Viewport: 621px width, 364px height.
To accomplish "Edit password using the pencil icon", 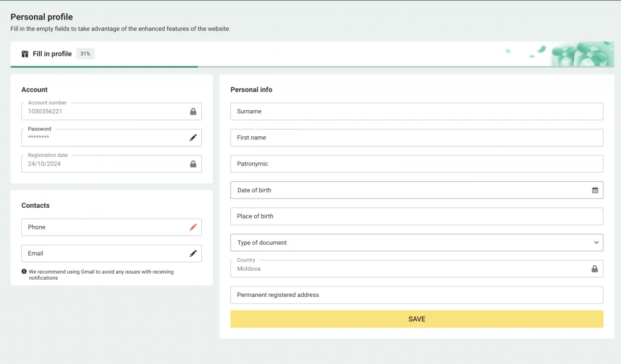I will click(x=193, y=137).
